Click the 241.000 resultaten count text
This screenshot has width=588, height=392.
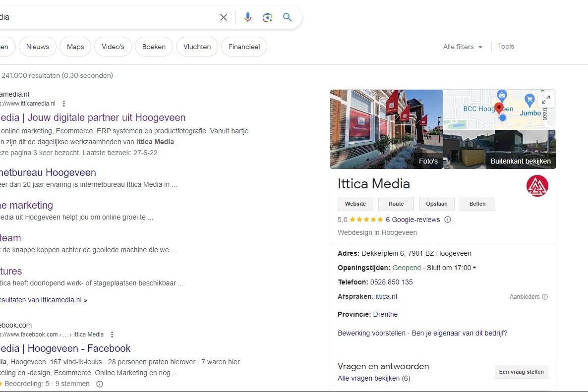point(57,75)
